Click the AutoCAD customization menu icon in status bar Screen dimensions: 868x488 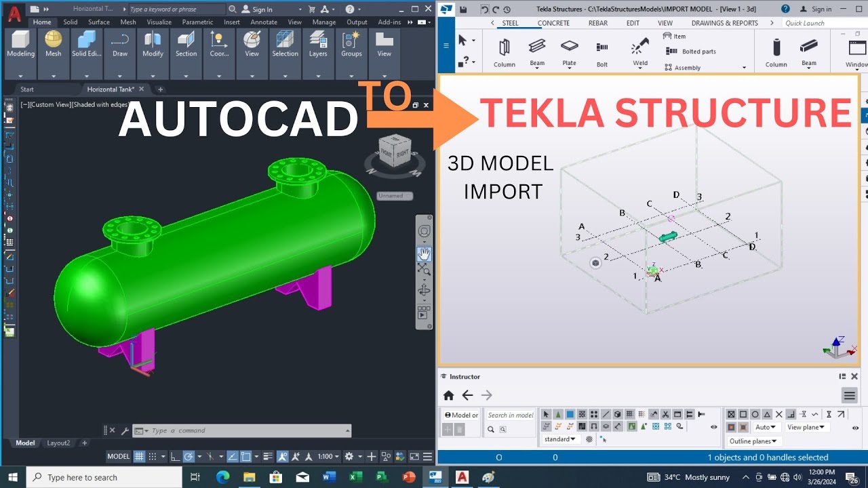(x=428, y=456)
